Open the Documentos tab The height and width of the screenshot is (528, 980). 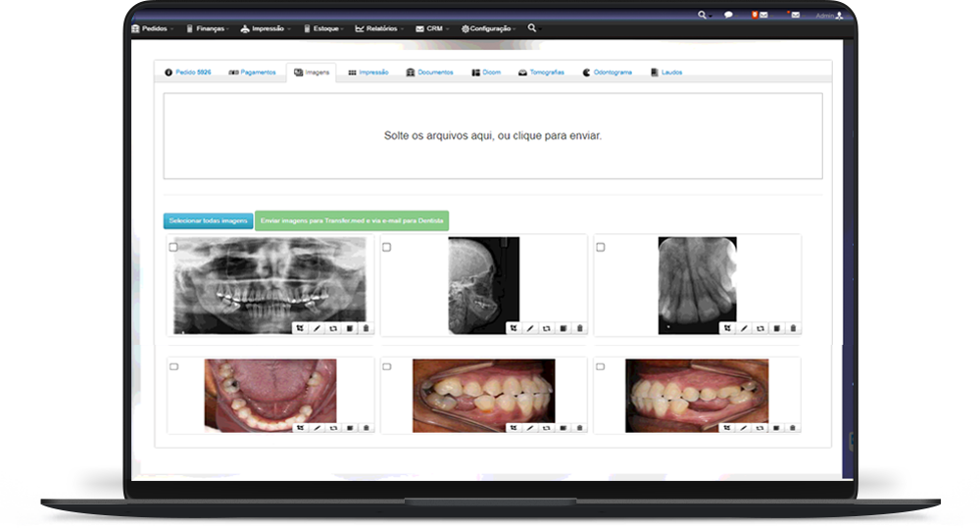(x=429, y=72)
